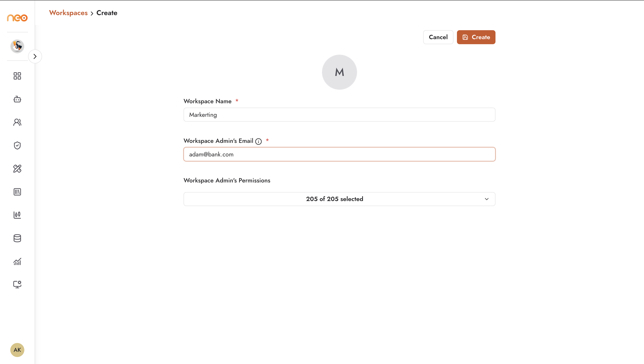Open the analytics growth chart icon
Viewport: 644px width, 364px height.
[17, 261]
